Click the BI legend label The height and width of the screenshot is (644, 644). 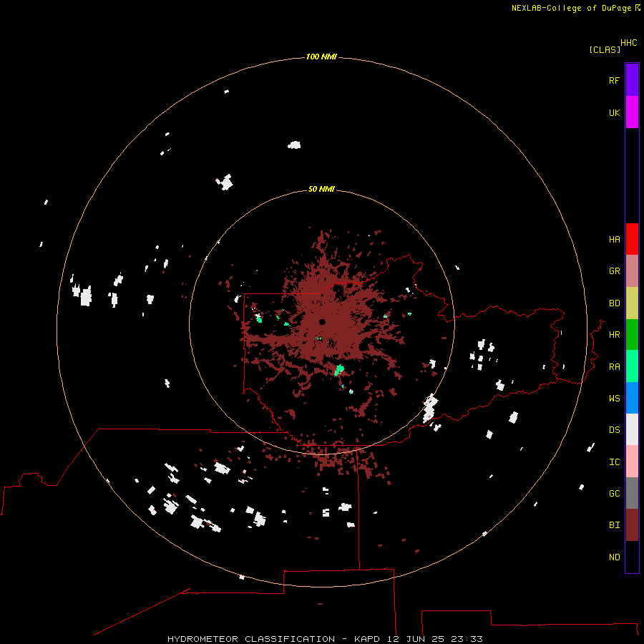pos(614,525)
